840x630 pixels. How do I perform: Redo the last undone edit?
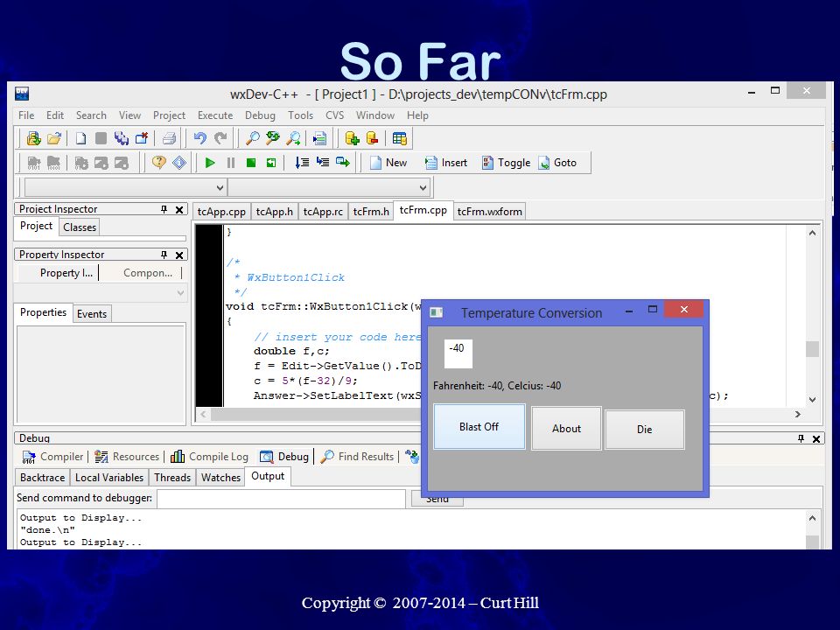tap(220, 139)
